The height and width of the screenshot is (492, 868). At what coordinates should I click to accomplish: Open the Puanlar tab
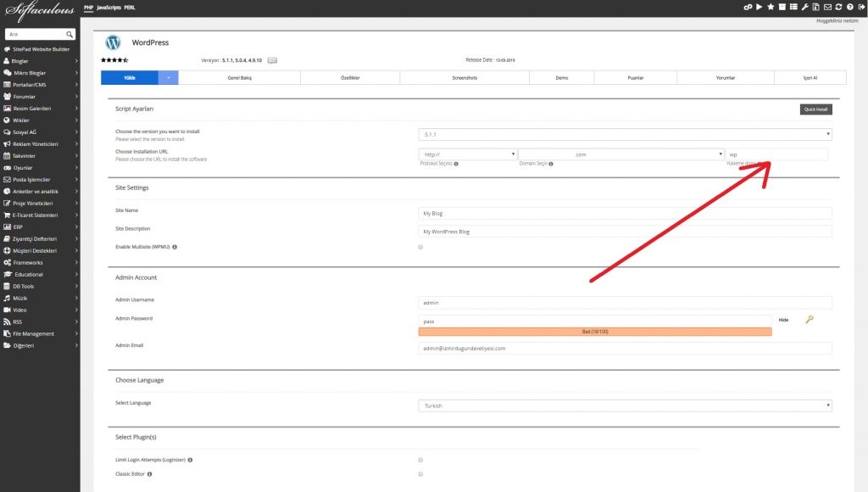point(636,78)
